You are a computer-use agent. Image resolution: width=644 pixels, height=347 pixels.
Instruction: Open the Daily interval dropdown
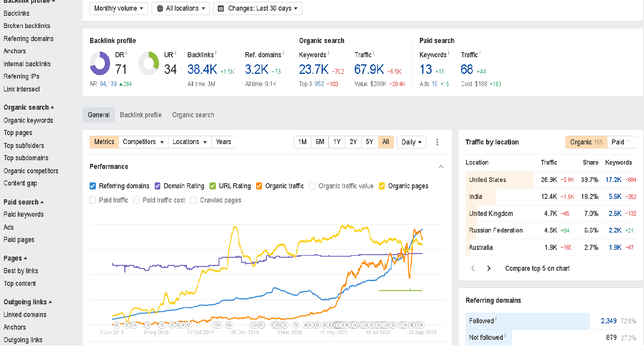coord(411,142)
